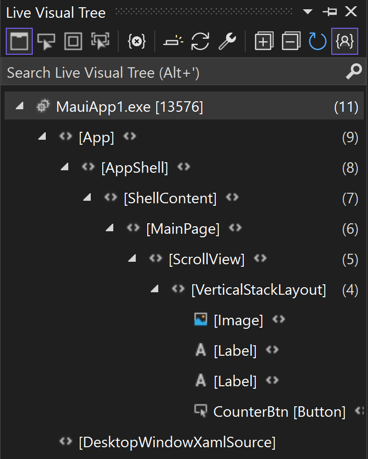The image size is (368, 459).
Task: Collapse the [AppShell] node arrow
Action: (64, 167)
